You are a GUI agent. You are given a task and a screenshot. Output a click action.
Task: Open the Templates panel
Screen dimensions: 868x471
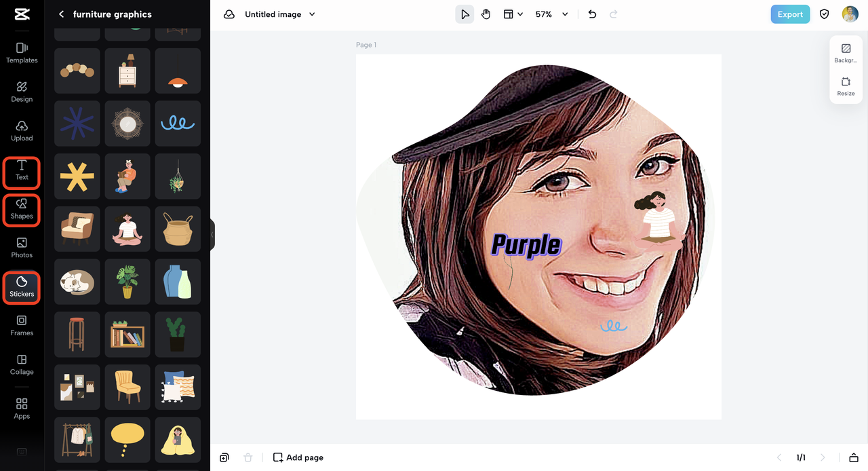22,53
